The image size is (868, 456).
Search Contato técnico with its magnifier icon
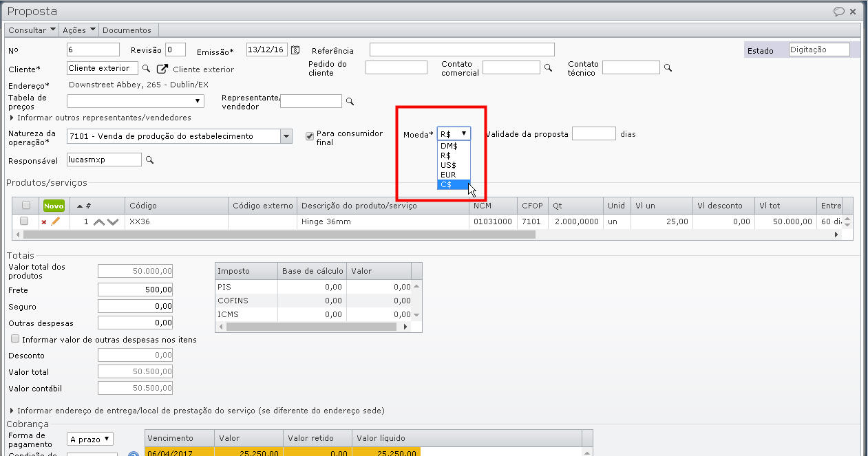click(668, 67)
